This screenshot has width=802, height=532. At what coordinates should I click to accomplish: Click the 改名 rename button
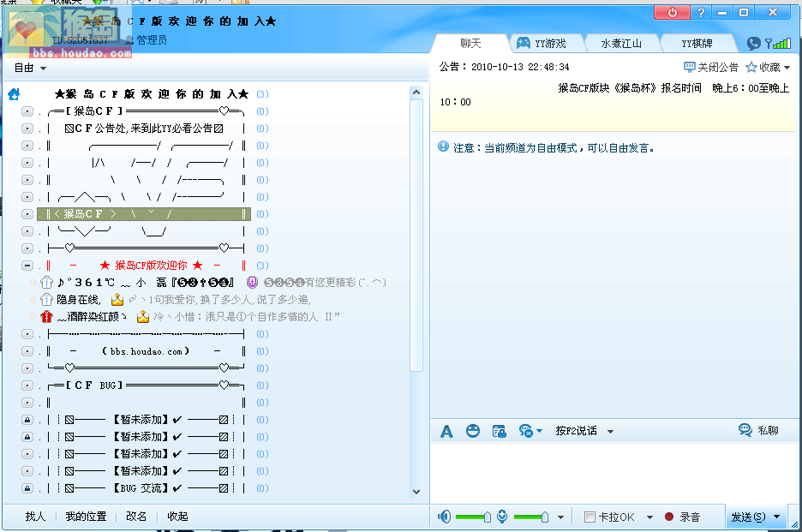point(136,517)
